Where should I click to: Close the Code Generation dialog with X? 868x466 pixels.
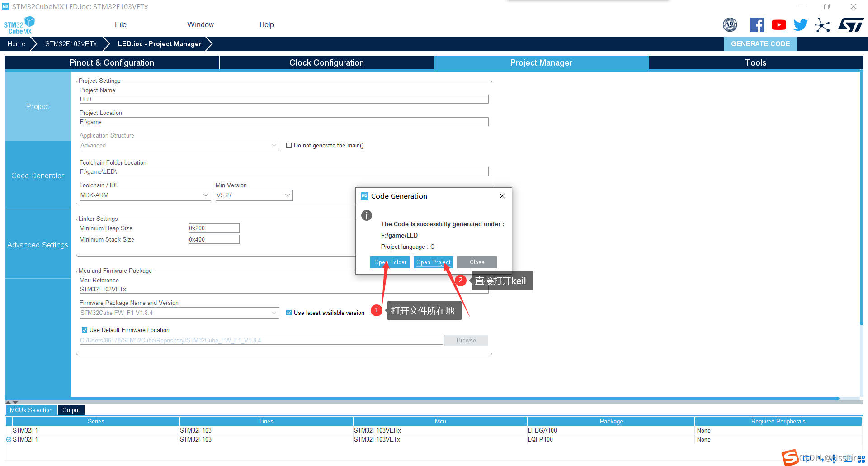502,196
